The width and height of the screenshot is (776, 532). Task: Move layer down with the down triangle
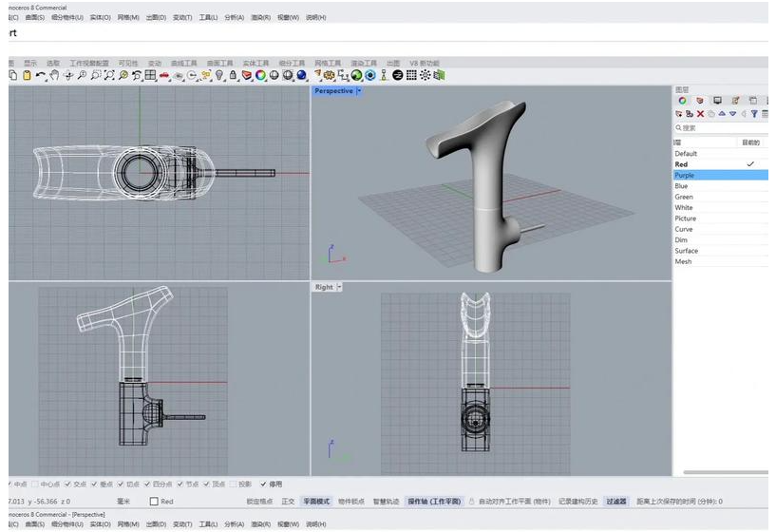pyautogui.click(x=733, y=114)
